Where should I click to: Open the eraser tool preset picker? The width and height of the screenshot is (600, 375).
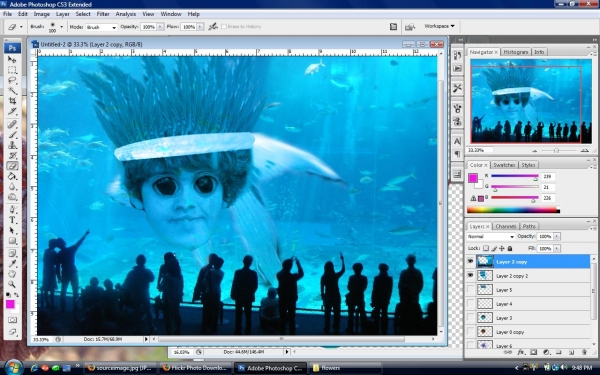(15, 27)
